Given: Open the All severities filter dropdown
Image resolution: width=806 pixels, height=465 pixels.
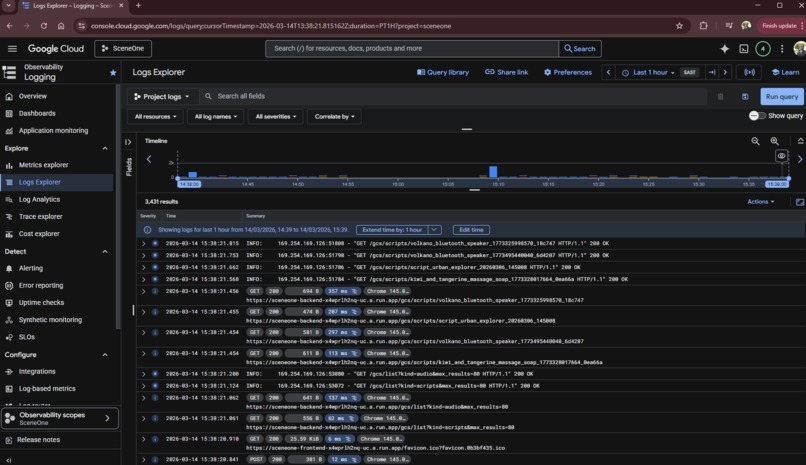Looking at the screenshot, I should point(276,117).
